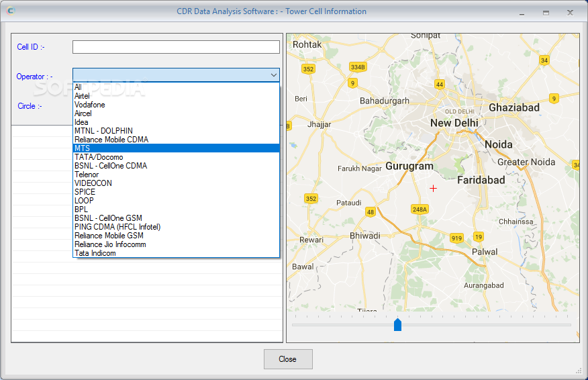Choose Idea in operator dropdown

click(176, 122)
